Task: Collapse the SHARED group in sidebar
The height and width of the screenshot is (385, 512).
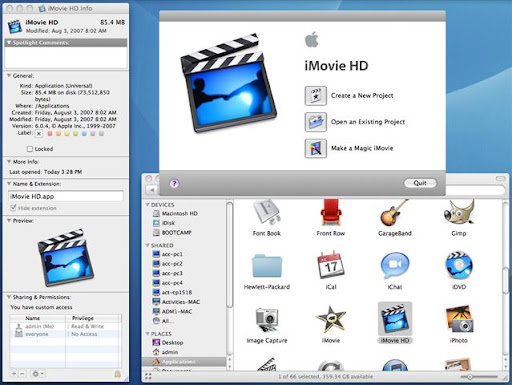Action: tap(147, 245)
